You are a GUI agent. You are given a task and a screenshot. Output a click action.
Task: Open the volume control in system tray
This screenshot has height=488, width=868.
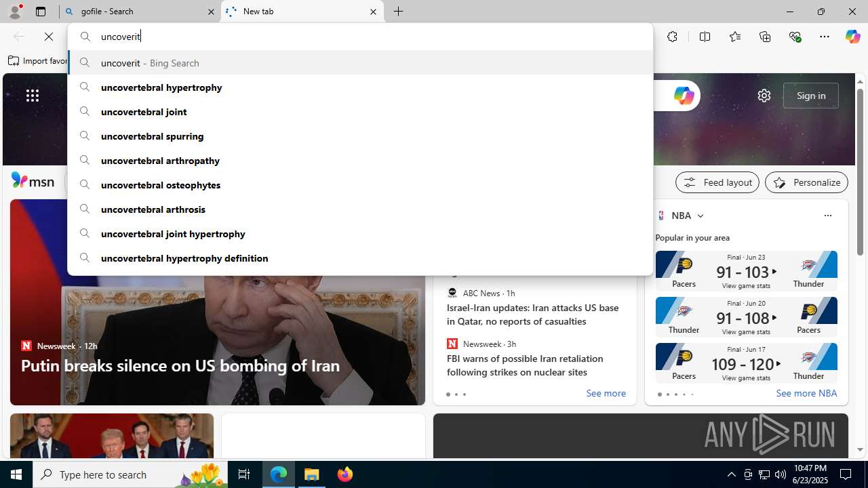coord(781,474)
